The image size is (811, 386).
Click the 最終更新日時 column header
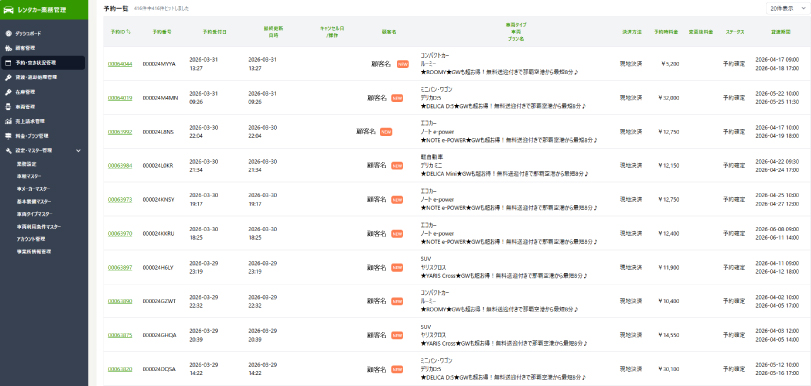[273, 32]
